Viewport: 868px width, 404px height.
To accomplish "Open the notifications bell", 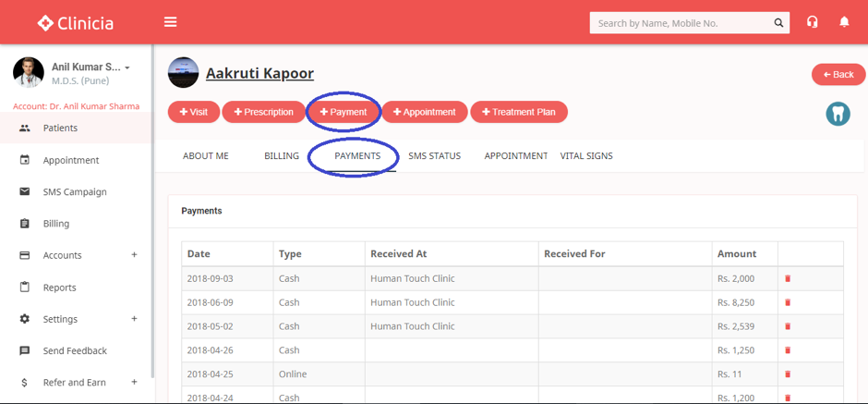I will coord(844,22).
